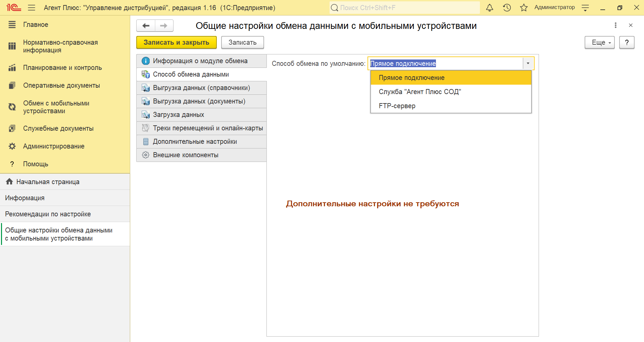Image resolution: width=644 pixels, height=342 pixels.
Task: Click the Записать и закрыть button
Action: [176, 43]
